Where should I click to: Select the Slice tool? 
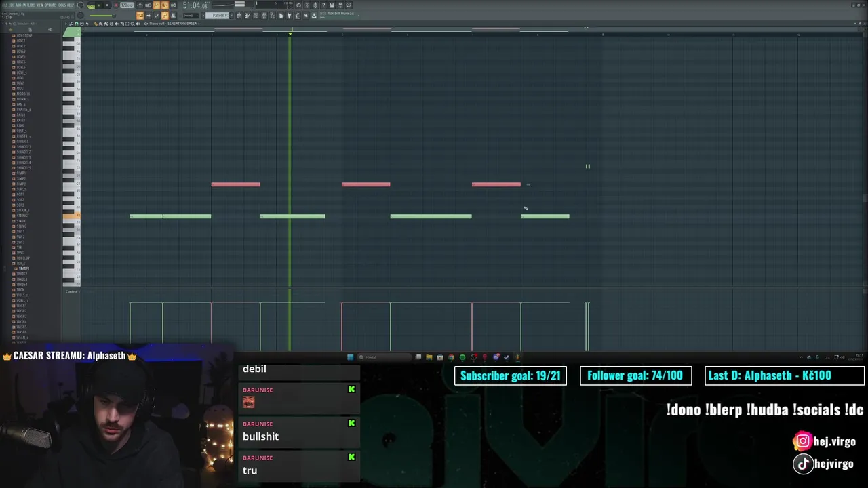122,24
